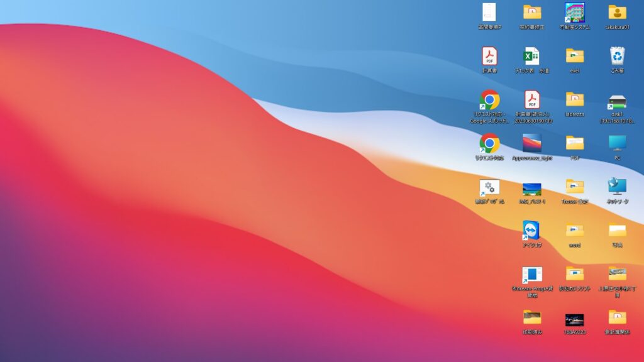This screenshot has height=362, width=644.
Task: Select the word folder
Action: (574, 230)
